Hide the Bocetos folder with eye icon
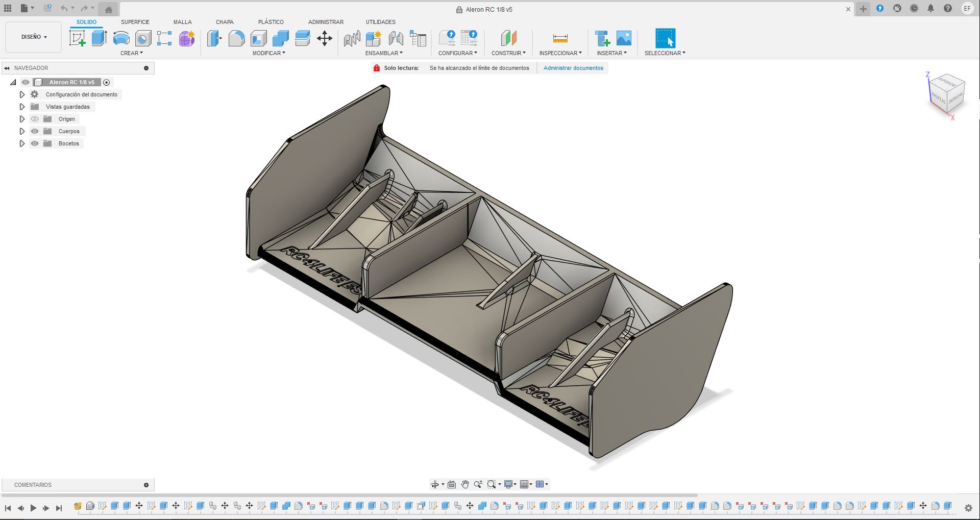 (x=35, y=143)
